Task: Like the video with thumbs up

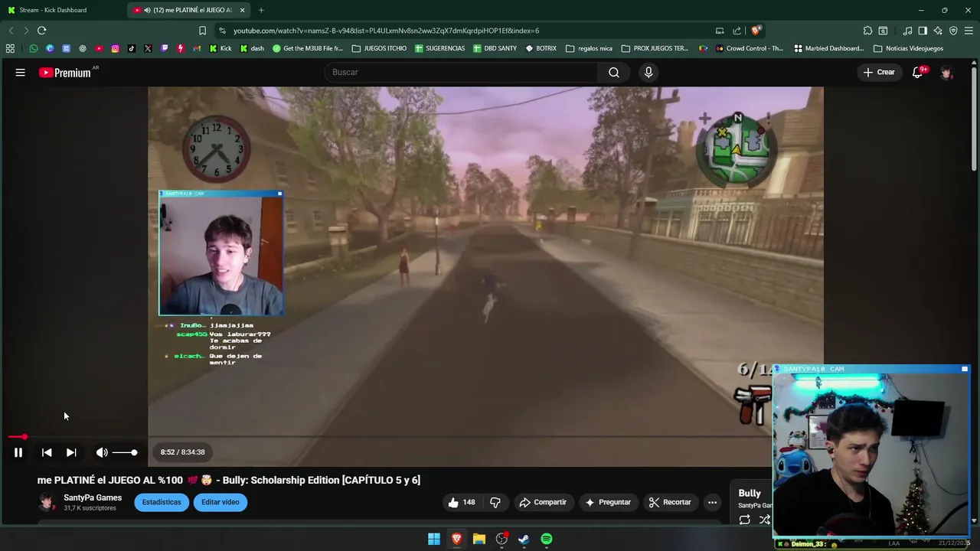Action: click(462, 502)
